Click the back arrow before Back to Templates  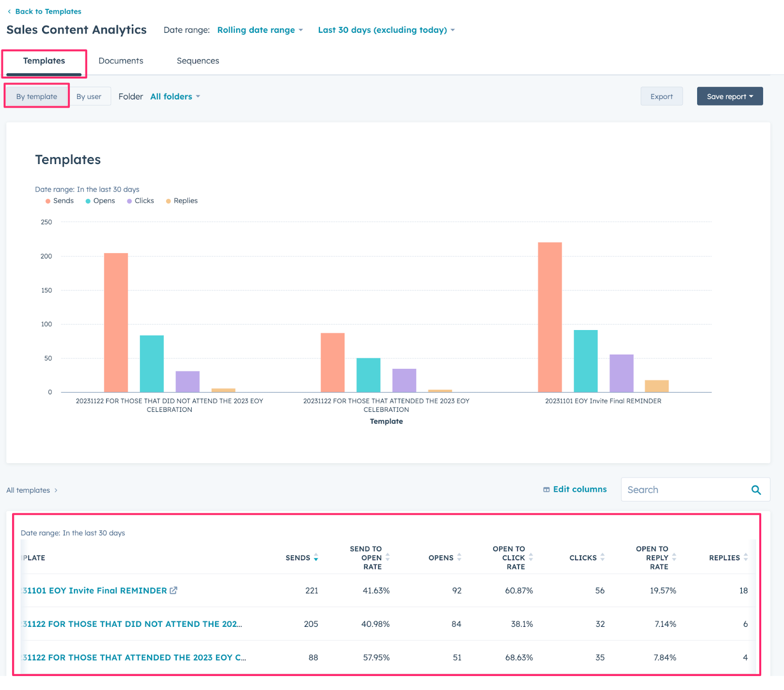(x=9, y=11)
